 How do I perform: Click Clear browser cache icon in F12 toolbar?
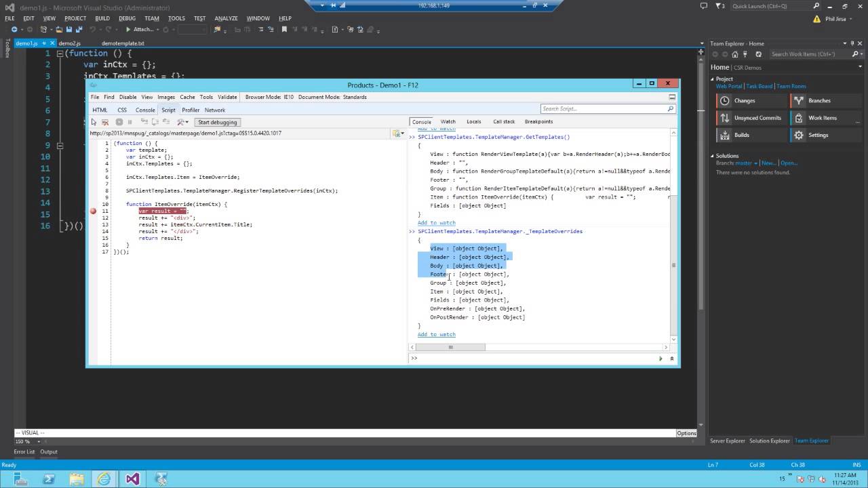(105, 122)
